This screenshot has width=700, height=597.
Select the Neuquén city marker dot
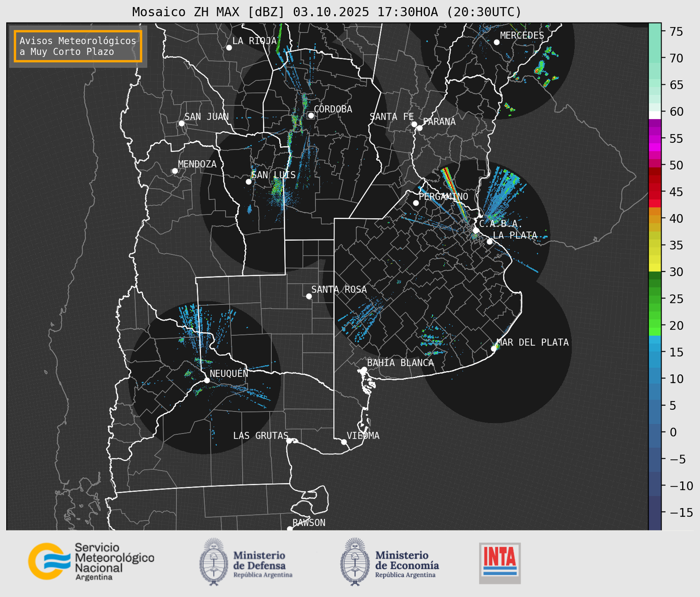pyautogui.click(x=207, y=380)
